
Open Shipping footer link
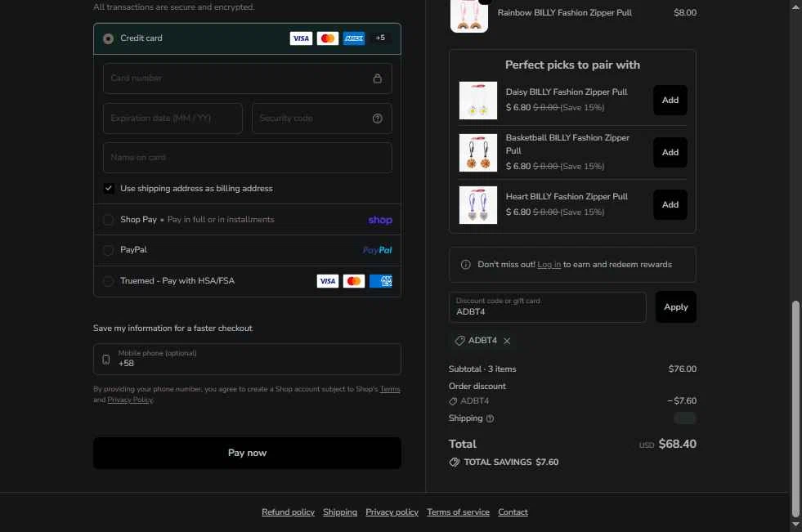click(x=340, y=512)
